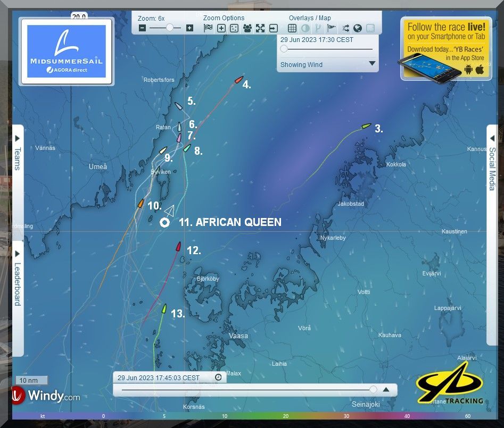Expand the playback timeline panel triangle

(x=386, y=390)
